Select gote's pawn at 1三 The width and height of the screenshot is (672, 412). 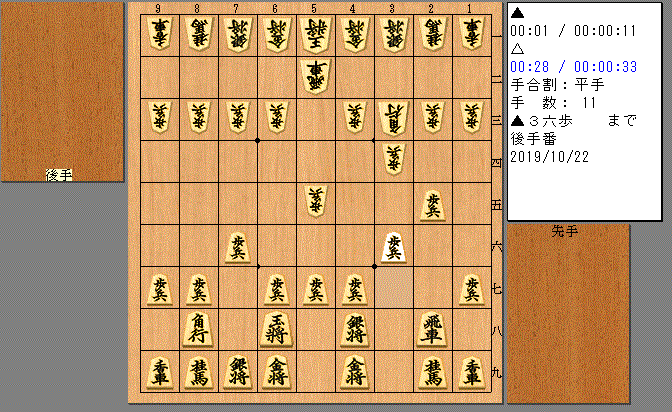click(472, 117)
